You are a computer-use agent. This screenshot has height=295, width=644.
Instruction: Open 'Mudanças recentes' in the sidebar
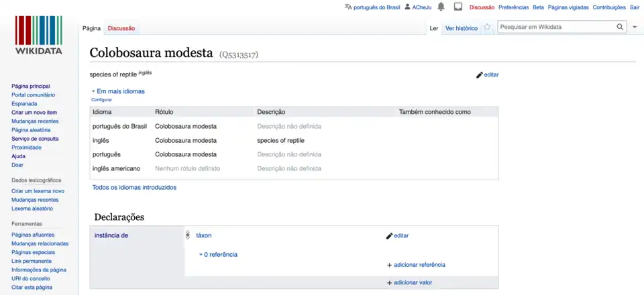[x=35, y=121]
